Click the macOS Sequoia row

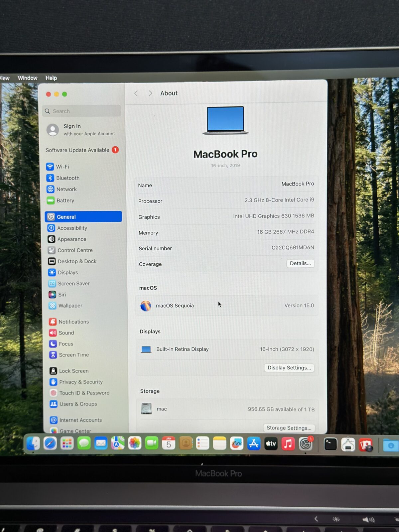227,306
